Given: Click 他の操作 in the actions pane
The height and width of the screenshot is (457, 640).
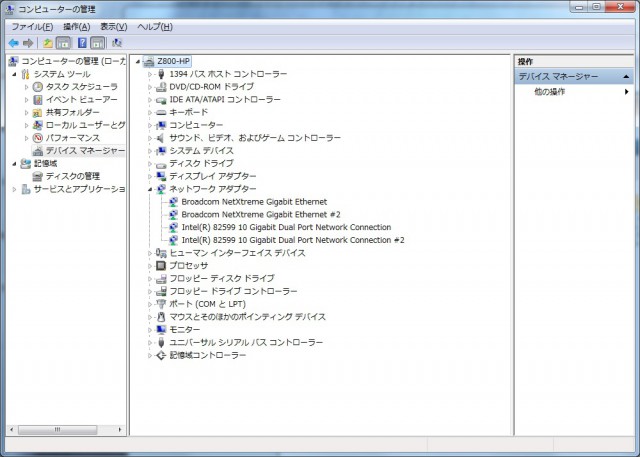Looking at the screenshot, I should (549, 92).
